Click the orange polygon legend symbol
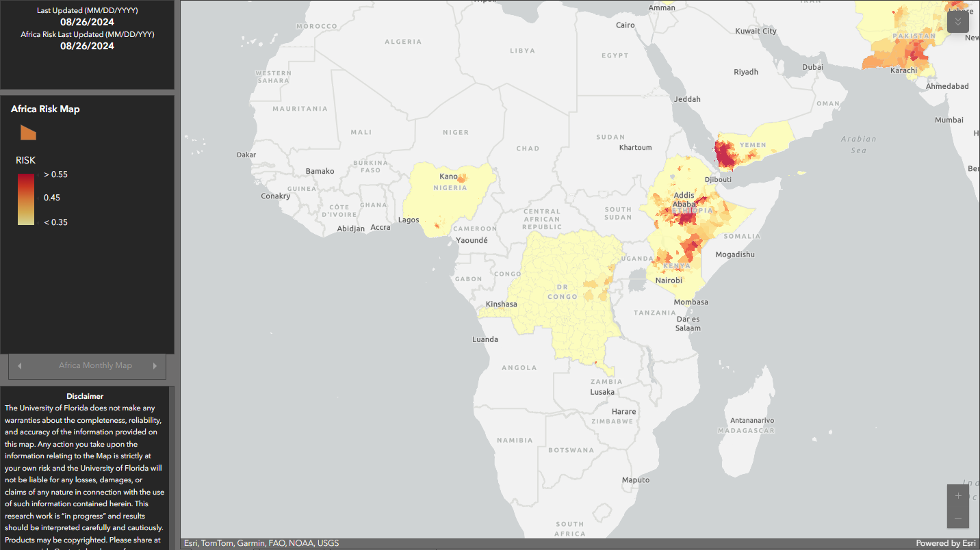 click(28, 133)
